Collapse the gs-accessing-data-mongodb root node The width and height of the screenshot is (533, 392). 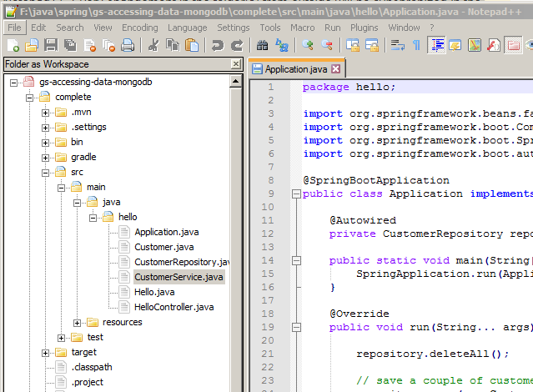[x=13, y=83]
